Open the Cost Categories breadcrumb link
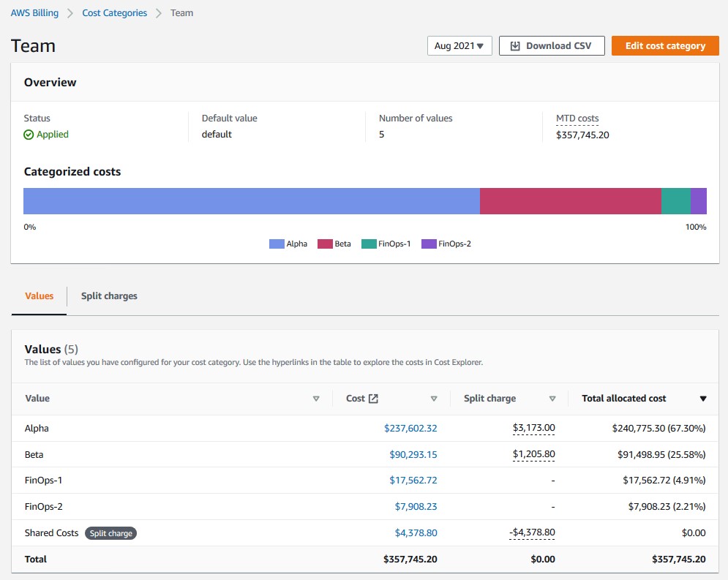The width and height of the screenshot is (728, 580). (x=114, y=12)
